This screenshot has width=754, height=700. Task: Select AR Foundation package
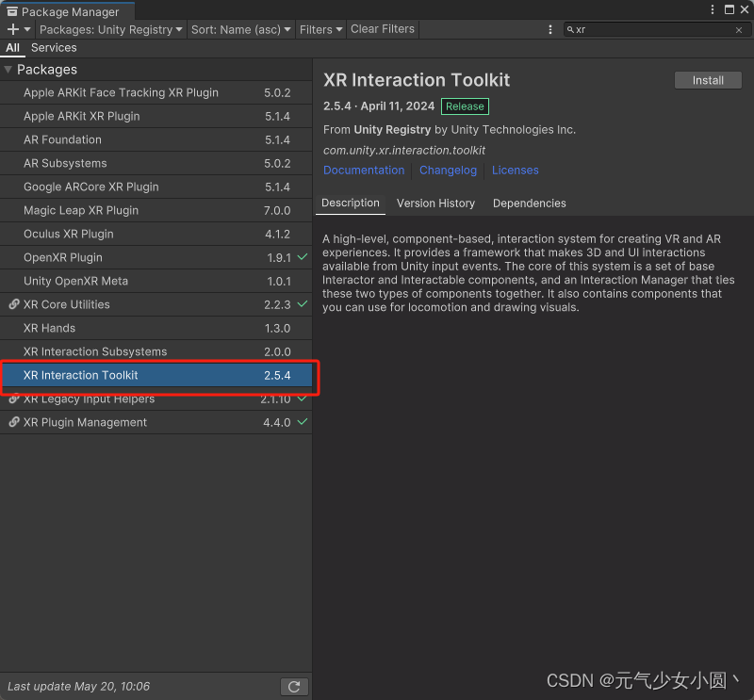[x=156, y=139]
